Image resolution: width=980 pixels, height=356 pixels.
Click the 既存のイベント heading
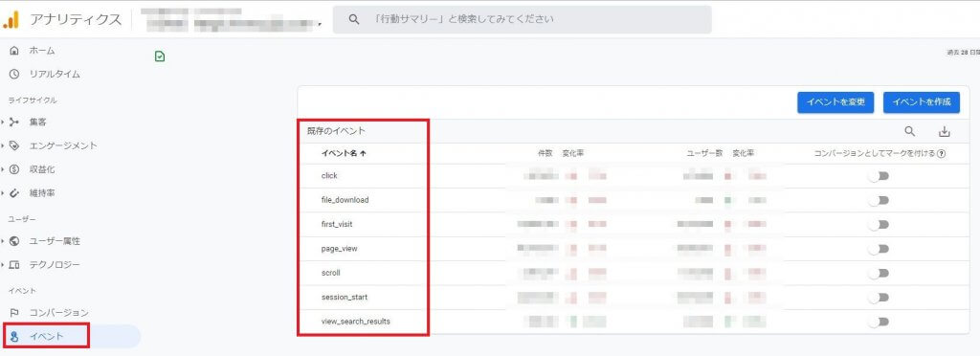tap(336, 131)
